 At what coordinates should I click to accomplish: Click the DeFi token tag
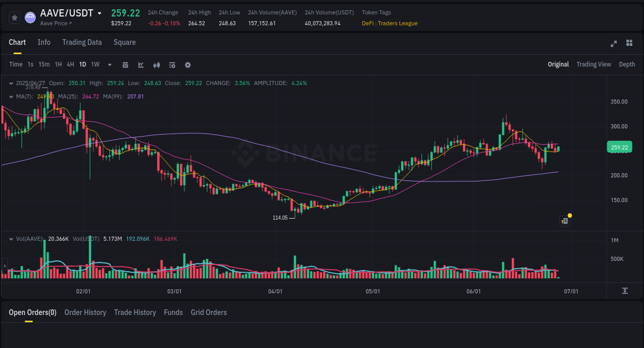[367, 23]
